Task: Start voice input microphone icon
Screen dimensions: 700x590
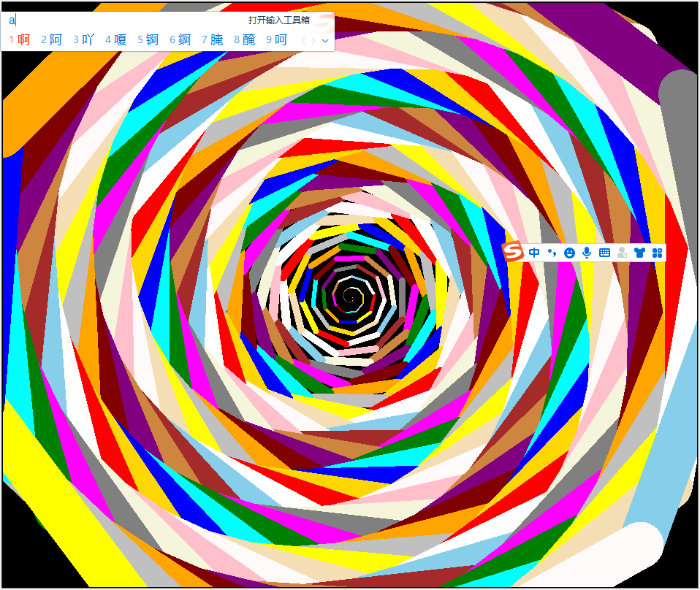Action: point(587,253)
